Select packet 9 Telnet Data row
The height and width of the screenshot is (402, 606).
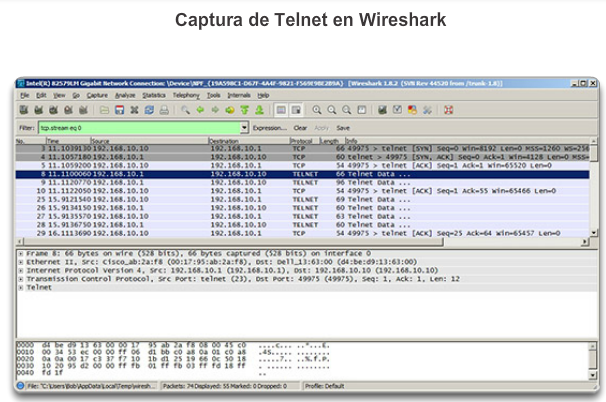point(302,182)
